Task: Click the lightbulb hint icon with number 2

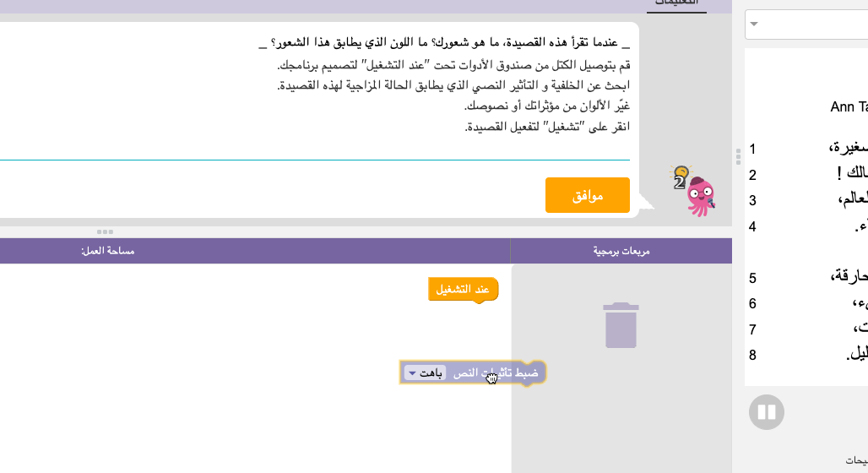Action: coord(681,177)
